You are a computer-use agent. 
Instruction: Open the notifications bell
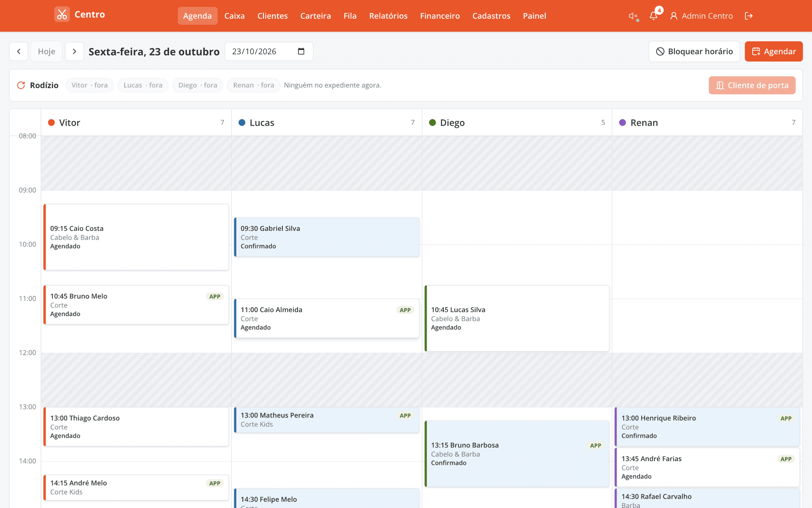point(653,16)
